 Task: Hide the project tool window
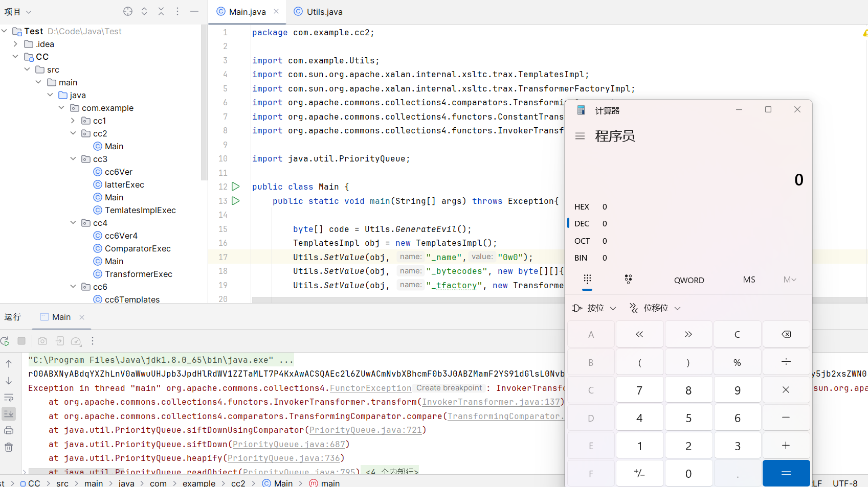(x=194, y=11)
